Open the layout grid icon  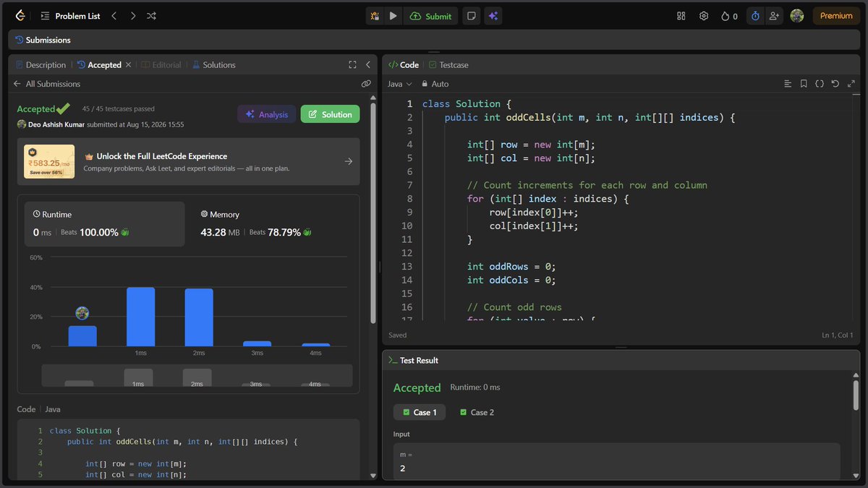(x=681, y=16)
